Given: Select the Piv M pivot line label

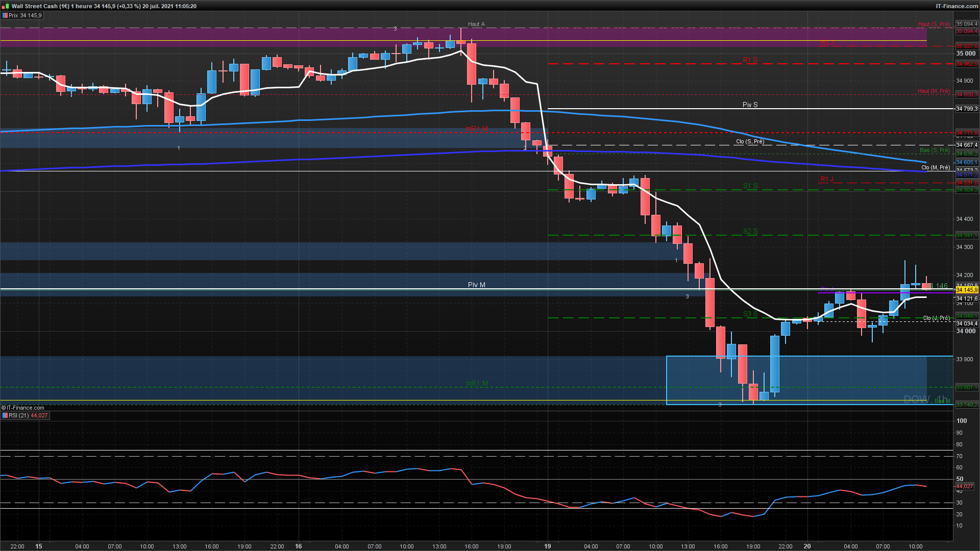Looking at the screenshot, I should coord(476,285).
